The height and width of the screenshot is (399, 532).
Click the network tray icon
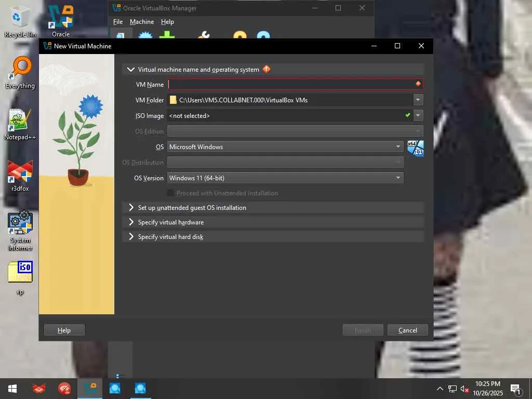453,389
